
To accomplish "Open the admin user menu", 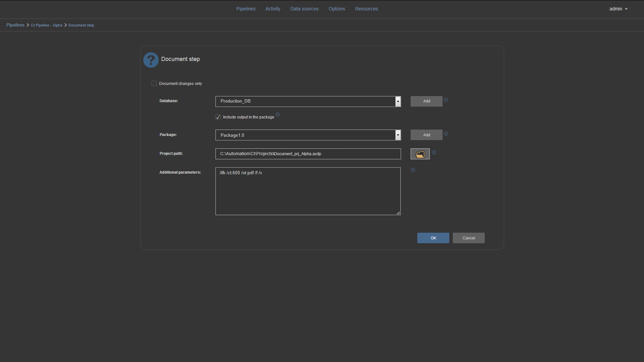I will coord(618,9).
